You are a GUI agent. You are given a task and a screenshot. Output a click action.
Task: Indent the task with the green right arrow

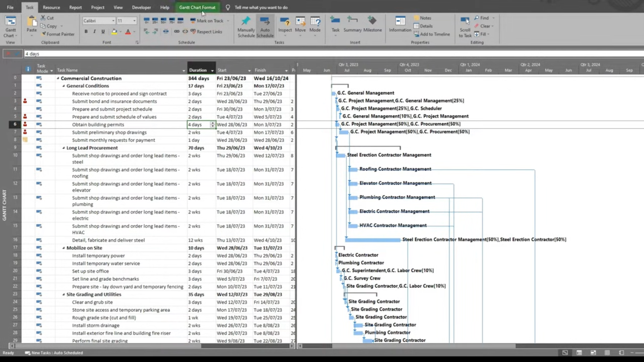point(155,32)
